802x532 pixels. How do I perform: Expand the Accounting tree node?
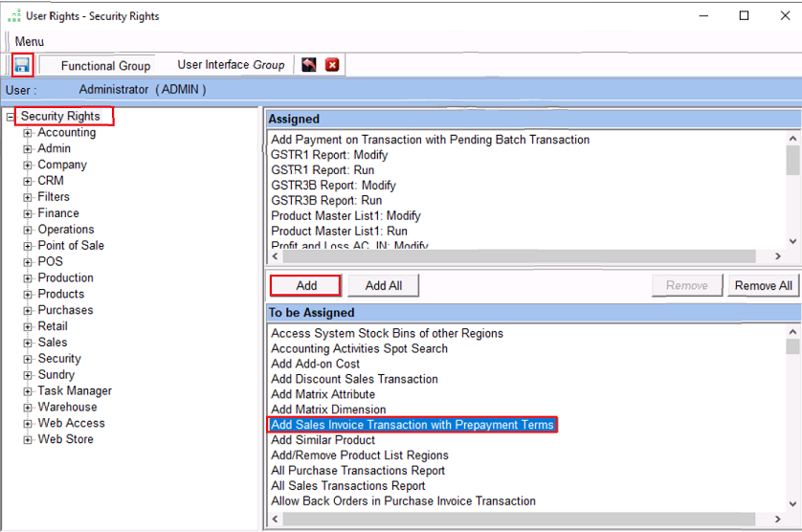(29, 133)
